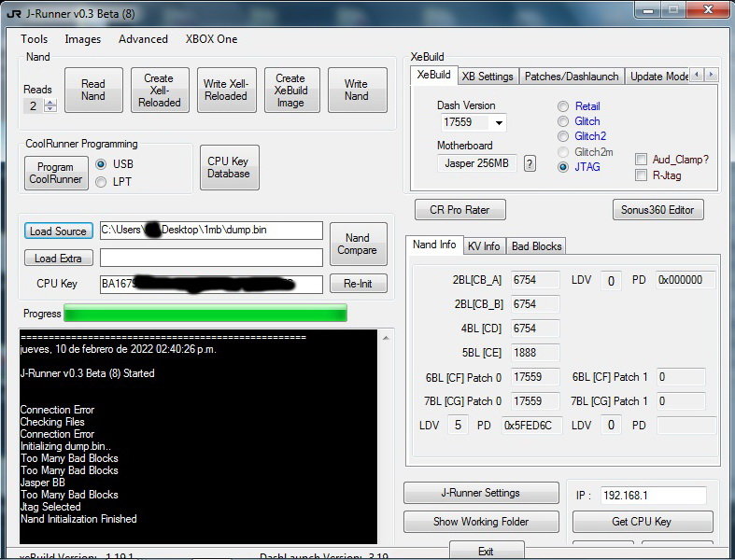Screen dimensions: 735x560
Task: Click the J-Runner title bar app icon
Action: (14, 14)
